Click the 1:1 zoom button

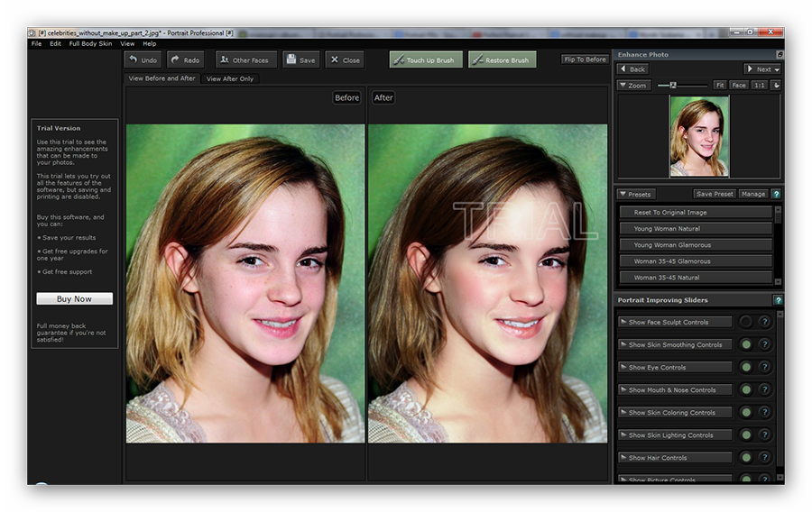[x=760, y=85]
